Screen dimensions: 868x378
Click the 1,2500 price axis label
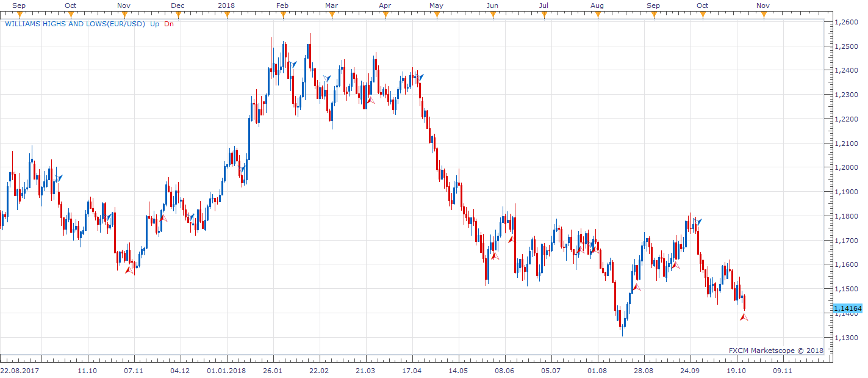tap(845, 46)
